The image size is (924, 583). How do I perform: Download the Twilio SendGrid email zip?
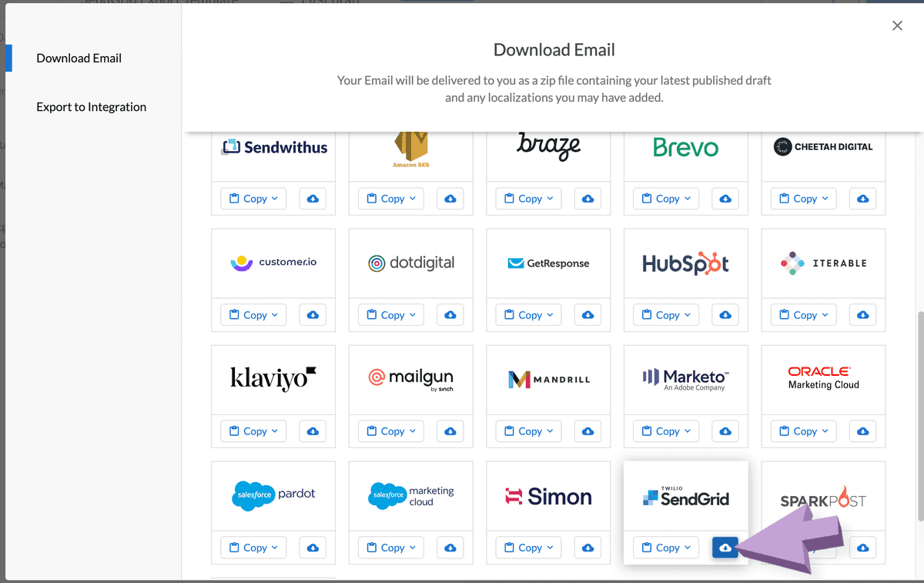coord(725,548)
